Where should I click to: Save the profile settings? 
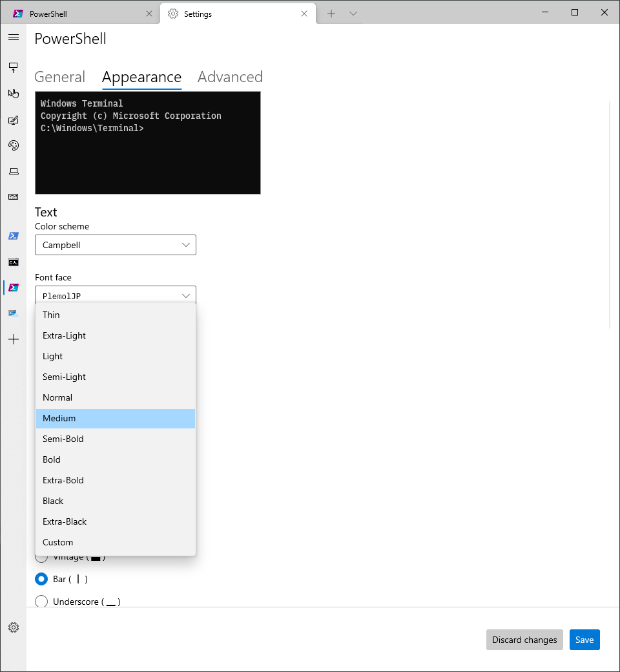(x=584, y=640)
